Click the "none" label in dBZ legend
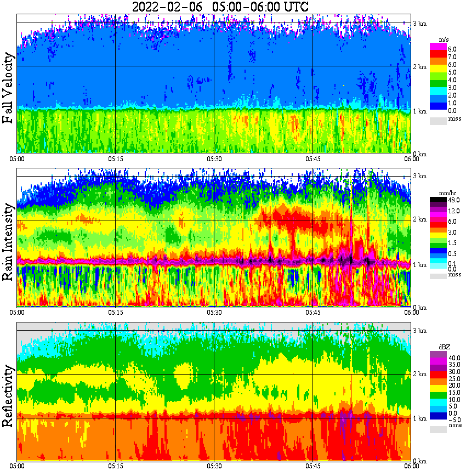Image resolution: width=466 pixels, height=476 pixels. [455, 425]
